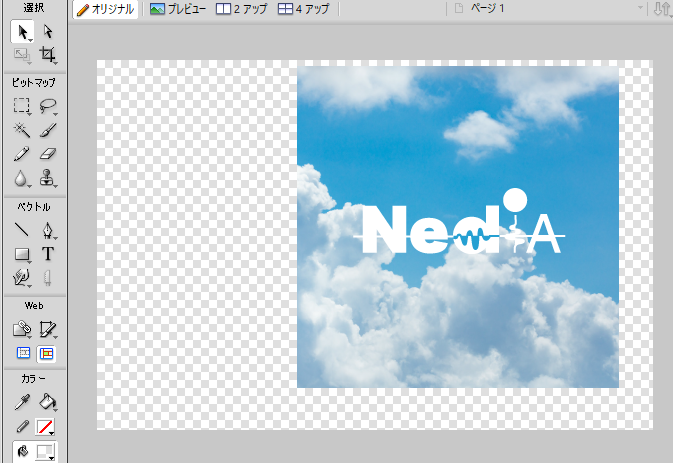Open the stroke color swatch
The width and height of the screenshot is (673, 463).
[45, 427]
